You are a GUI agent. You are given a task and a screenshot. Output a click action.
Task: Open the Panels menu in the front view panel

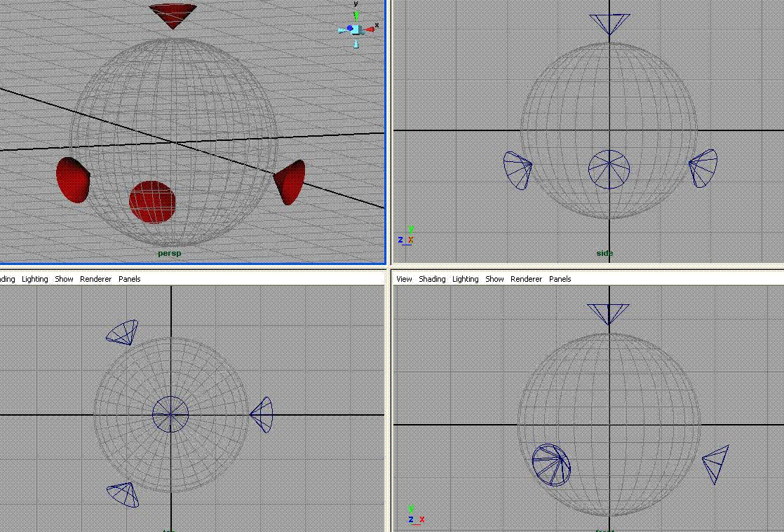coord(560,279)
